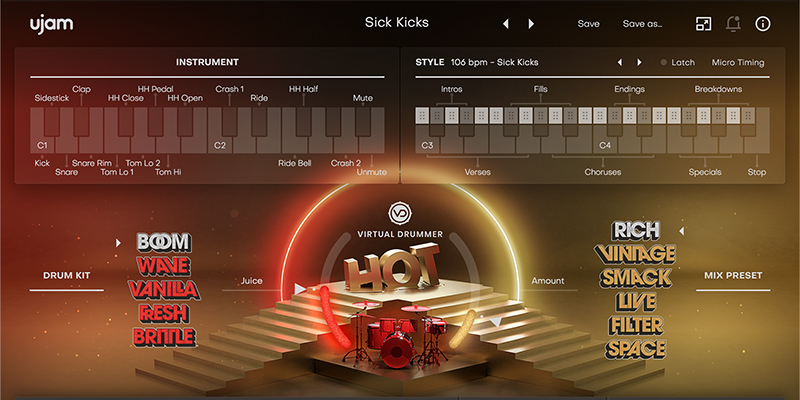Go to previous preset arrow beside Sick Kicks

point(506,24)
